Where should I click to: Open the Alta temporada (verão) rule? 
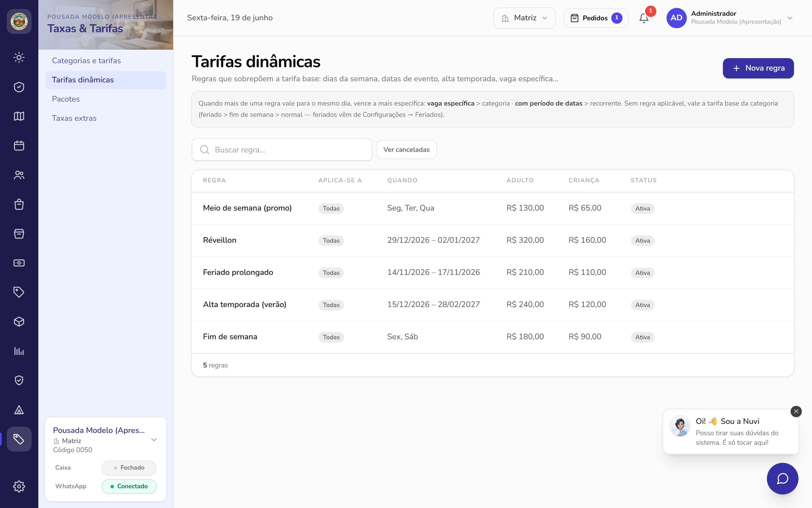tap(493, 305)
